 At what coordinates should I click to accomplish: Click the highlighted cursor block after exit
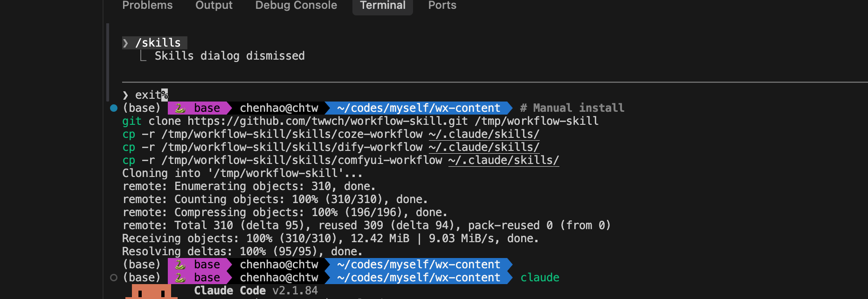coord(165,95)
